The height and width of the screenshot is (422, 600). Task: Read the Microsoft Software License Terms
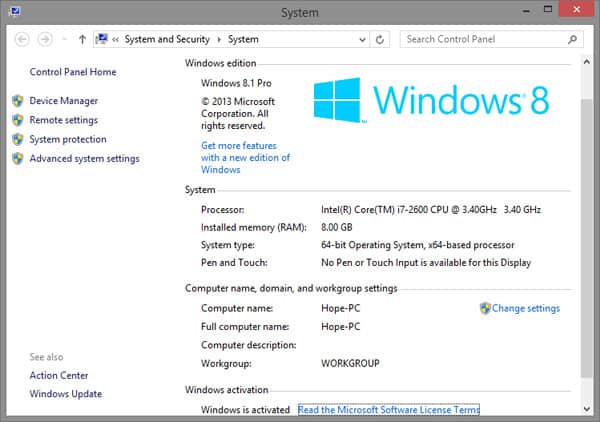tap(389, 410)
